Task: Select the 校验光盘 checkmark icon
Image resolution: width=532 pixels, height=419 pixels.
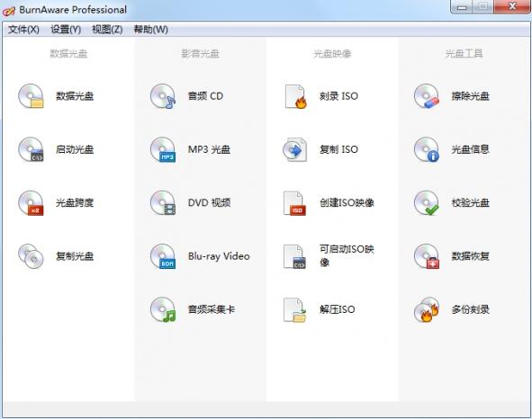Action: pos(427,202)
